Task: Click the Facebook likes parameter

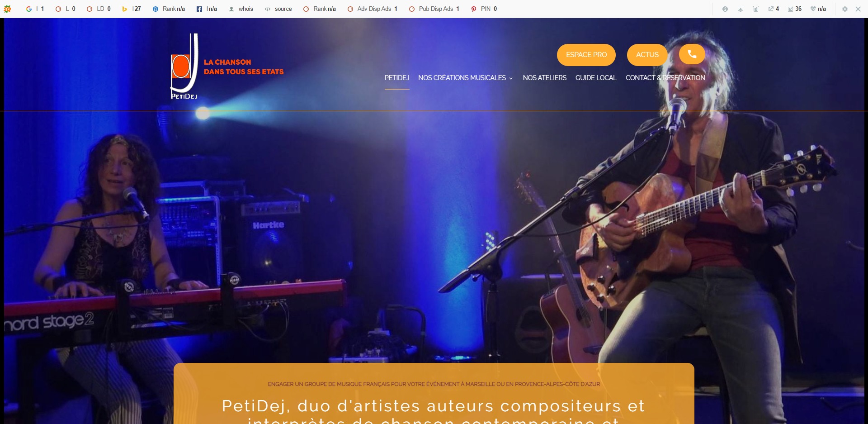Action: pos(207,9)
